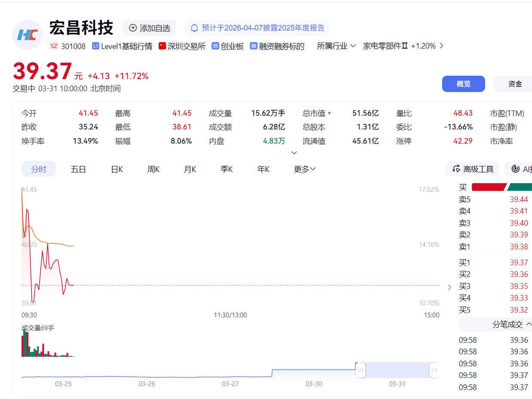Click the 宏昌科技 company logo icon
Viewport: 532px width, 399px height.
pyautogui.click(x=28, y=35)
